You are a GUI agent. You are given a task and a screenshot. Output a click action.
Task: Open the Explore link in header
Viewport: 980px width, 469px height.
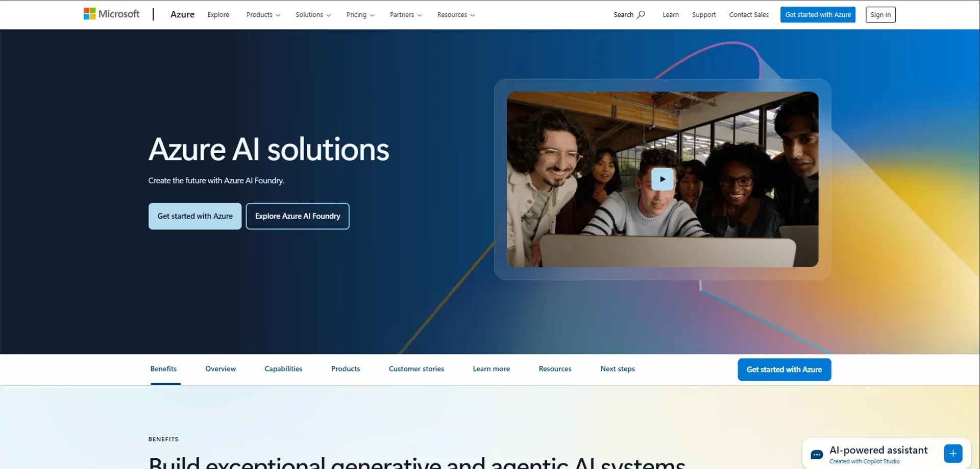pyautogui.click(x=218, y=15)
